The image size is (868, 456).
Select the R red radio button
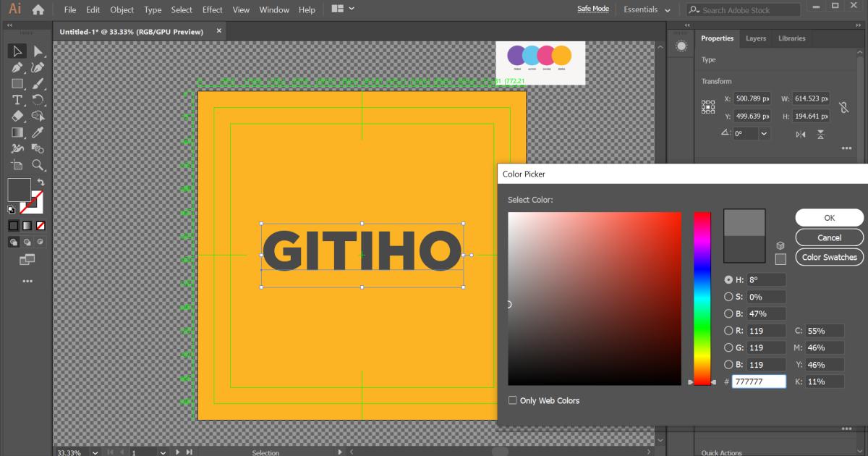coord(728,331)
